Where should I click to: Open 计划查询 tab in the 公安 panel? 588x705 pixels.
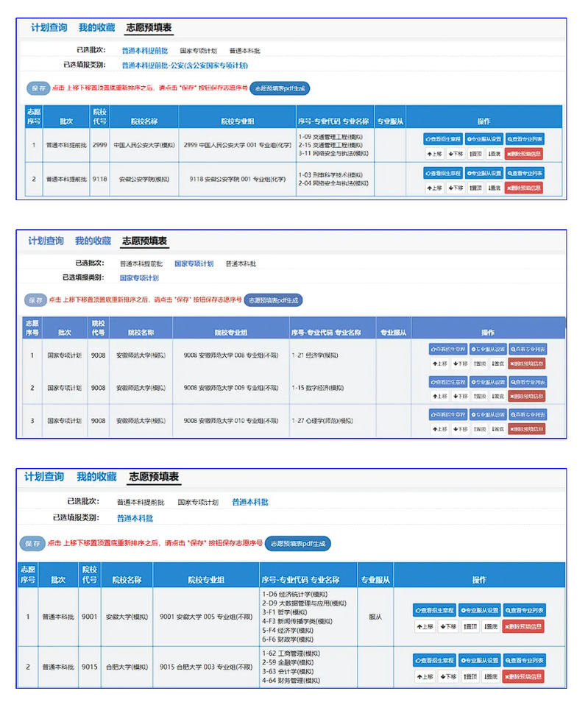click(x=49, y=28)
